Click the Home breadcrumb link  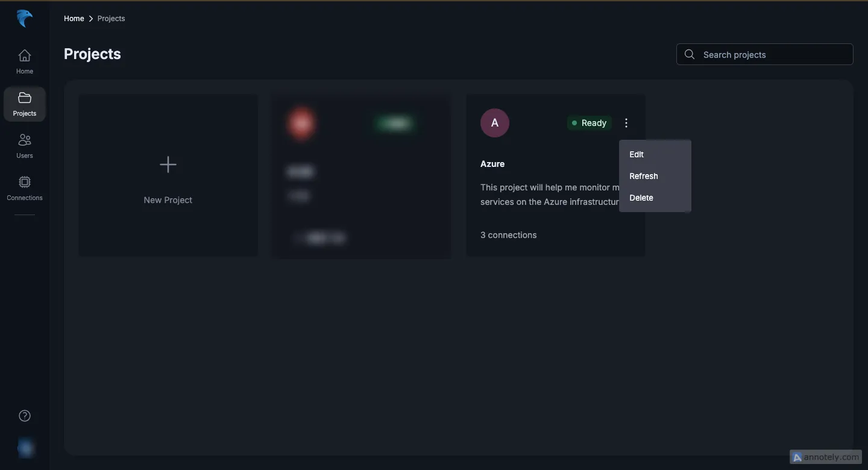[x=74, y=19]
